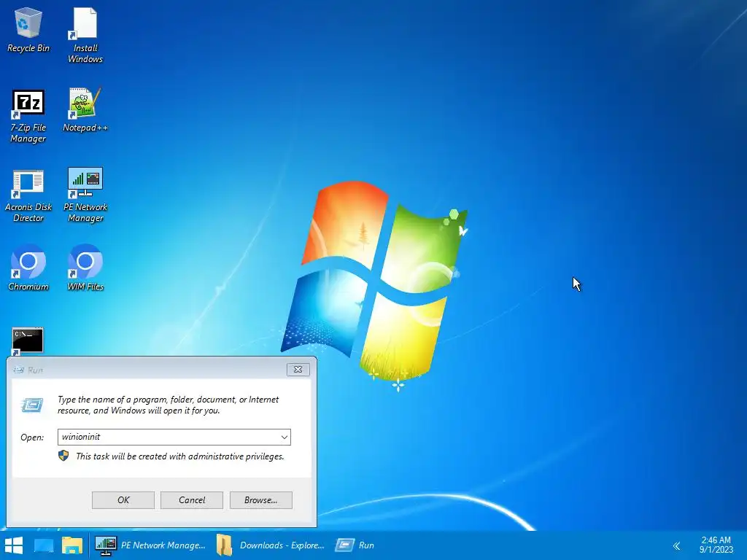Open File Explorer from the taskbar

click(72, 545)
